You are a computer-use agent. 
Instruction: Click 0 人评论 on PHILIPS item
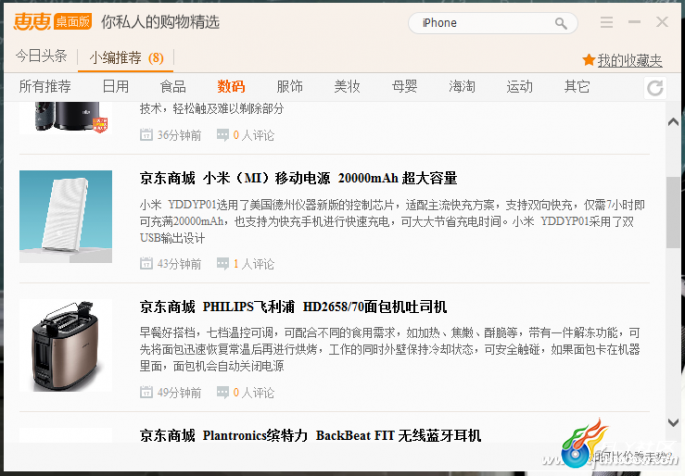254,393
